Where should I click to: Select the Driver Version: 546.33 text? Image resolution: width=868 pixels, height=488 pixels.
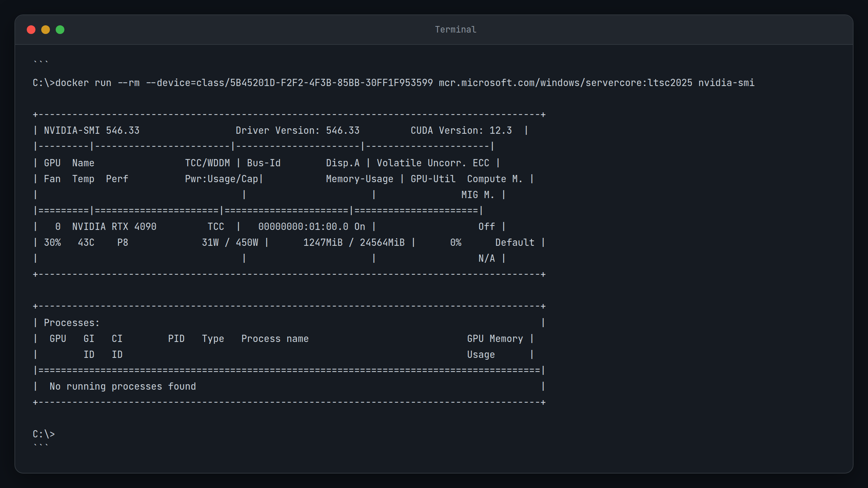(298, 130)
